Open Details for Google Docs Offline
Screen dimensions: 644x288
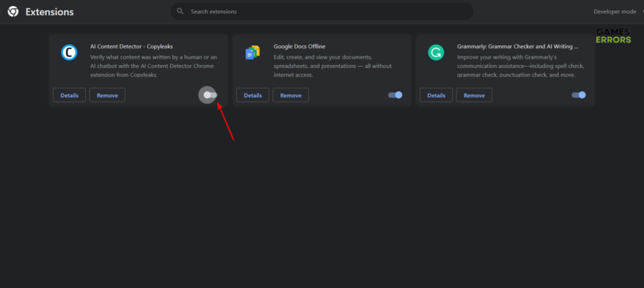coord(253,95)
